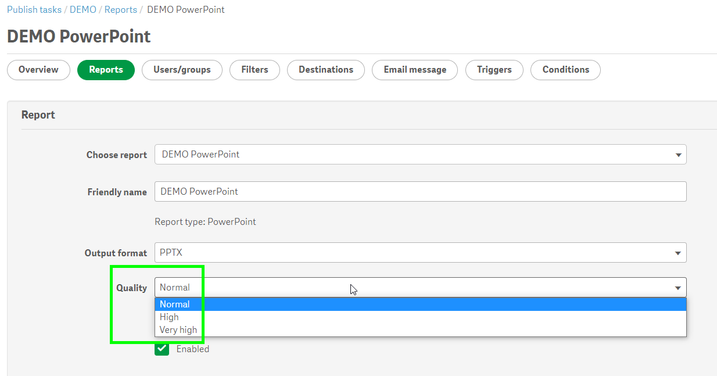The height and width of the screenshot is (376, 717).
Task: Choose High quality option
Action: (x=420, y=317)
